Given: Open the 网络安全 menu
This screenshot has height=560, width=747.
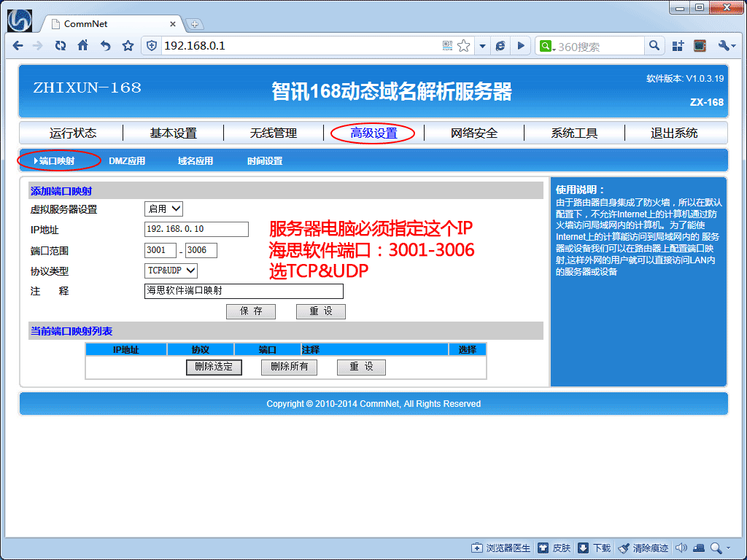Looking at the screenshot, I should [x=474, y=133].
